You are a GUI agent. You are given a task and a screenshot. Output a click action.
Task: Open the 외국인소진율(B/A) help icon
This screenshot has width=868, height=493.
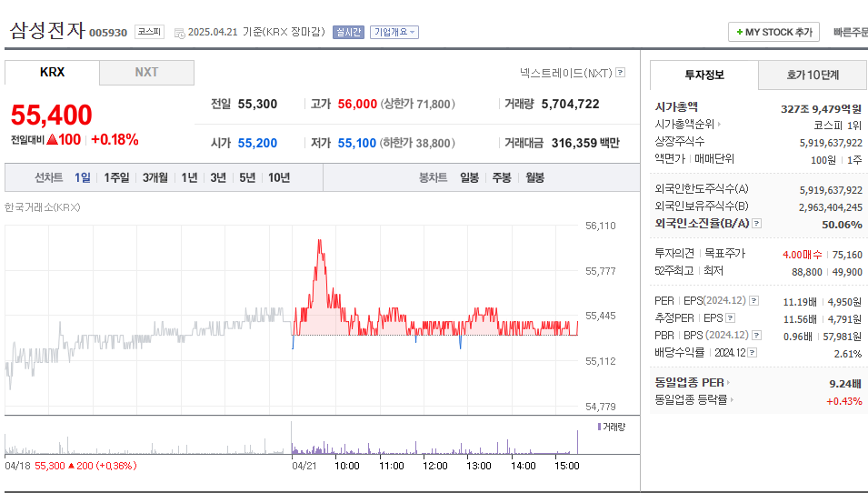click(x=757, y=223)
